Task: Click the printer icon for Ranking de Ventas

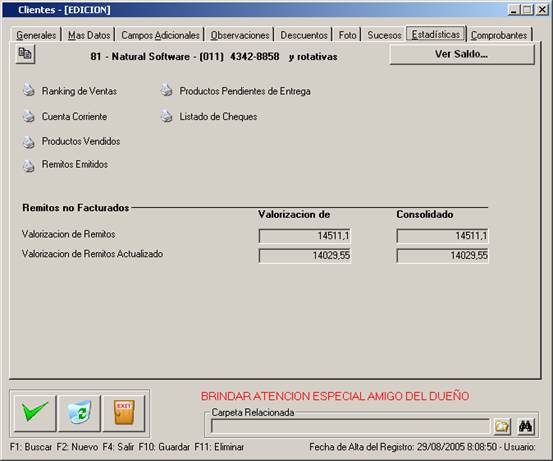Action: click(x=29, y=90)
